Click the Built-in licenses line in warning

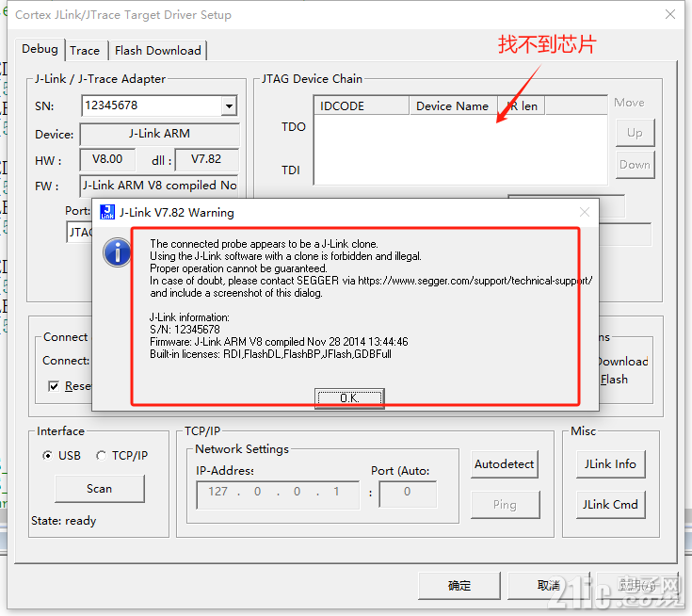pyautogui.click(x=270, y=354)
